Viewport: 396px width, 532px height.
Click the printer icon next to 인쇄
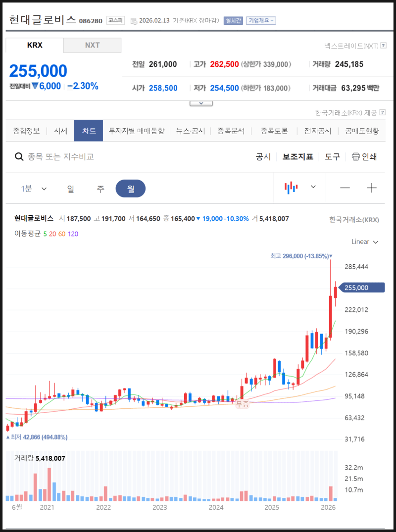355,157
